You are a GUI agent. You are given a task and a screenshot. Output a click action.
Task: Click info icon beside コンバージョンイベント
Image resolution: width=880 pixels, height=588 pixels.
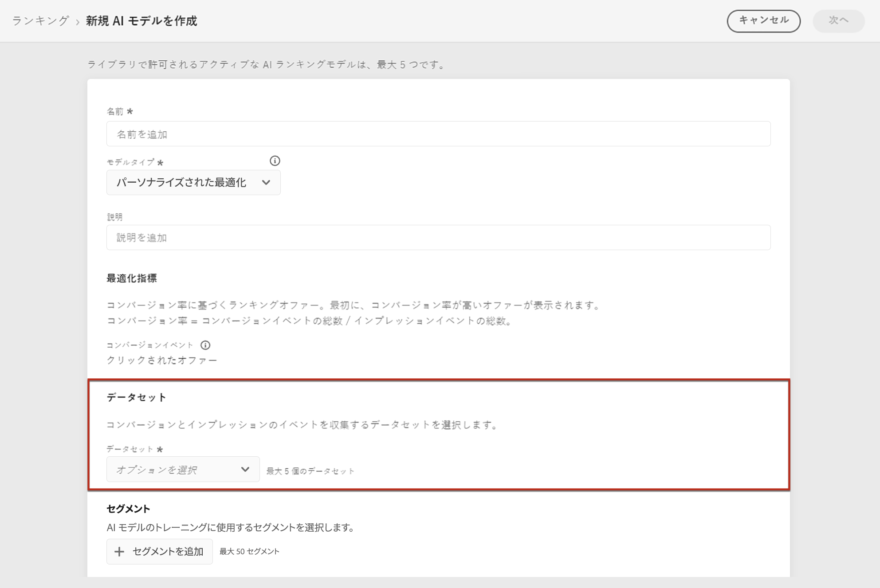[205, 345]
